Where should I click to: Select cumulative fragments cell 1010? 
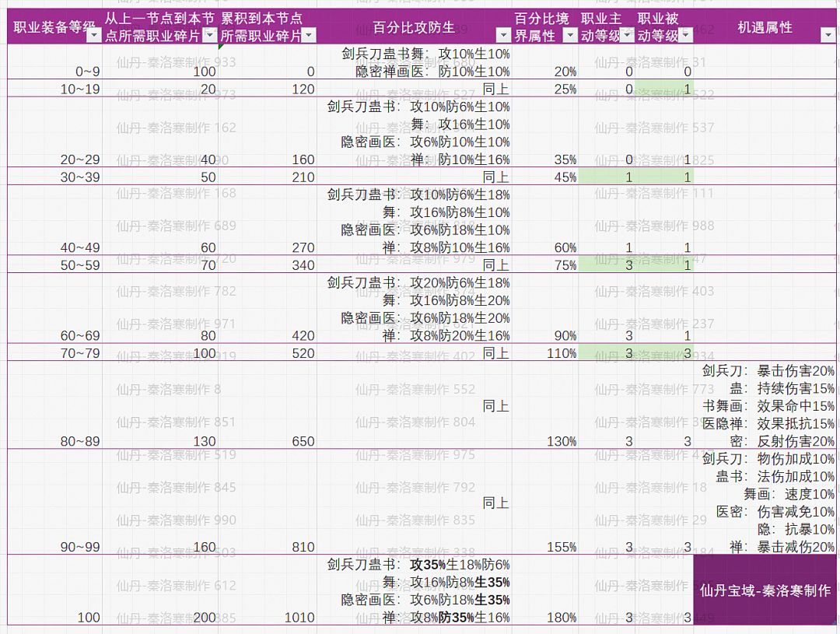pyautogui.click(x=268, y=590)
